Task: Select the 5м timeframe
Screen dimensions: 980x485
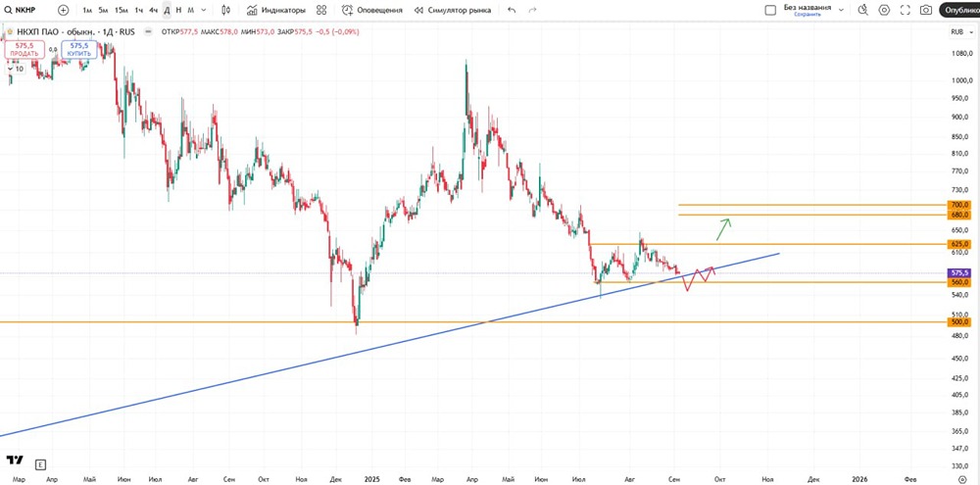Action: pos(103,10)
